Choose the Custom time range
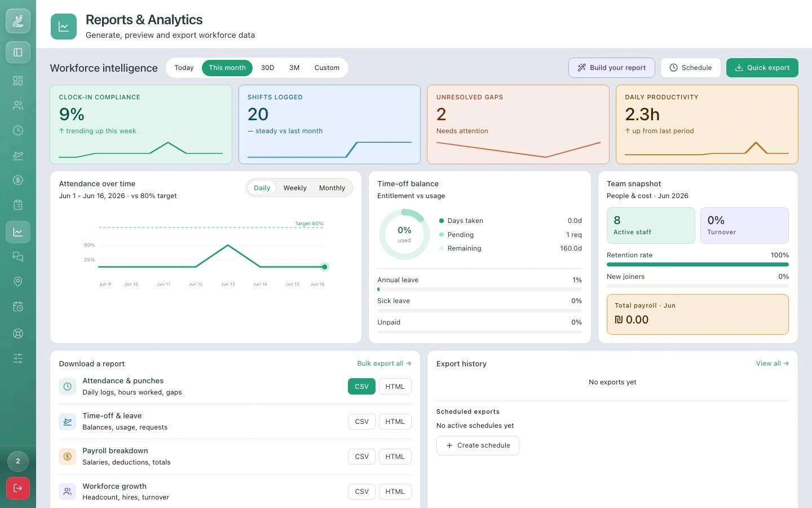The width and height of the screenshot is (812, 508). click(327, 68)
